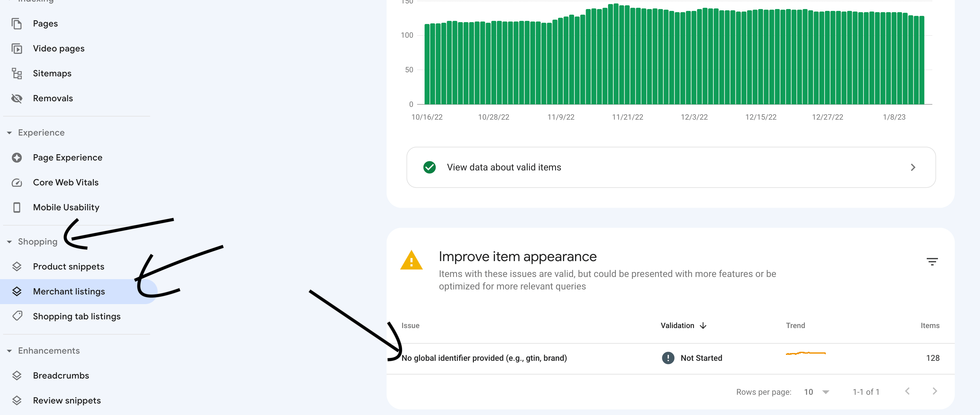Click the Issue column header
The width and height of the screenshot is (980, 415).
click(410, 326)
